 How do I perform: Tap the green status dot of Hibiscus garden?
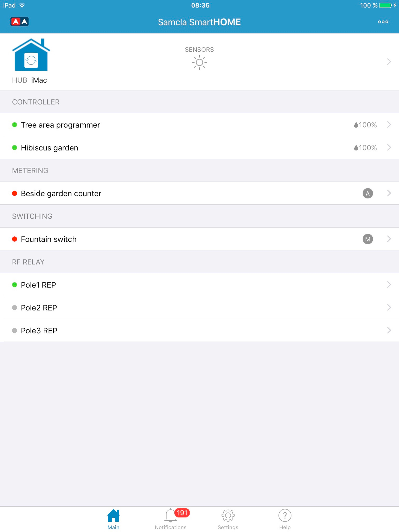14,148
